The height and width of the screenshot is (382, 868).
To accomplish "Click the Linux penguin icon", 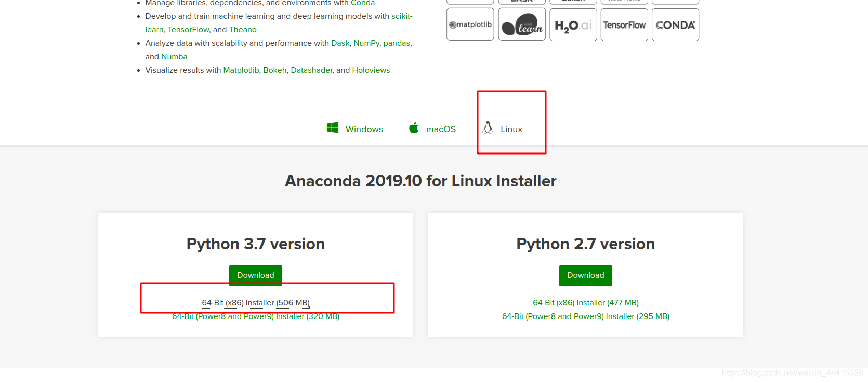I will tap(488, 128).
